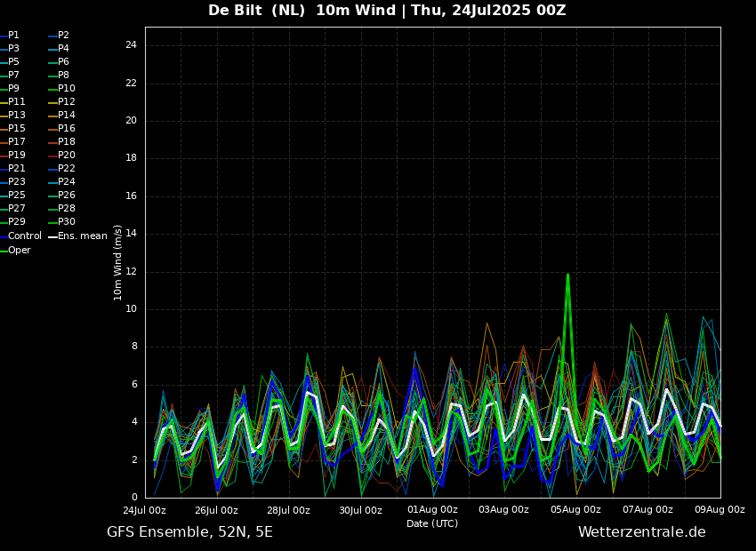Select the Oper legend entry
Image resolution: width=756 pixels, height=551 pixels.
coord(19,251)
